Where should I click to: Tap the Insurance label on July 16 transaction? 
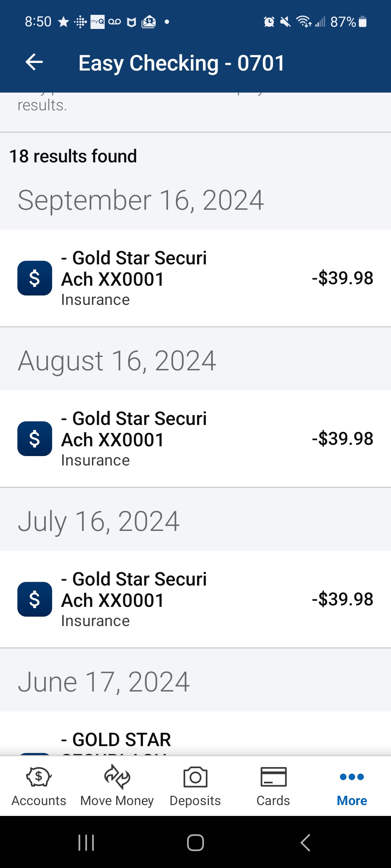pos(96,621)
